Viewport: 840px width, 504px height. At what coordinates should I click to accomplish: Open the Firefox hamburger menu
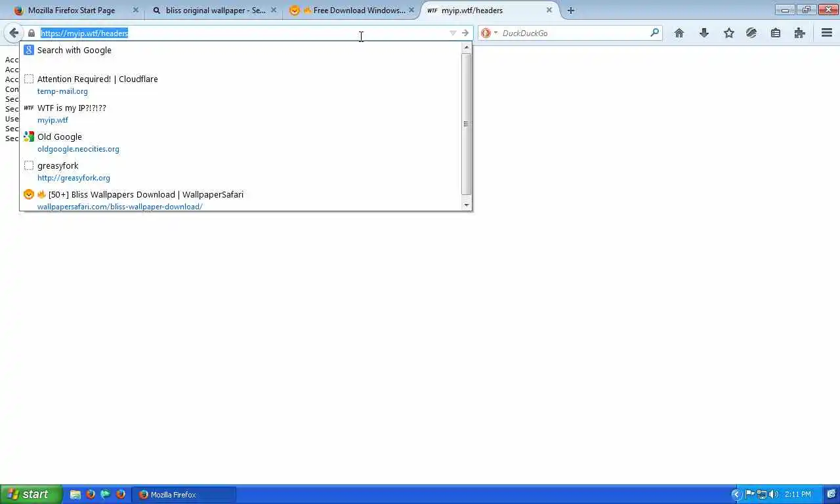(x=827, y=33)
